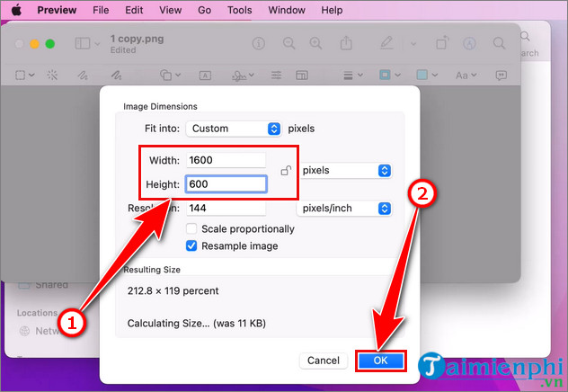Click the green zoom button of Preview
Screen dimensions: 568x392
[50, 44]
